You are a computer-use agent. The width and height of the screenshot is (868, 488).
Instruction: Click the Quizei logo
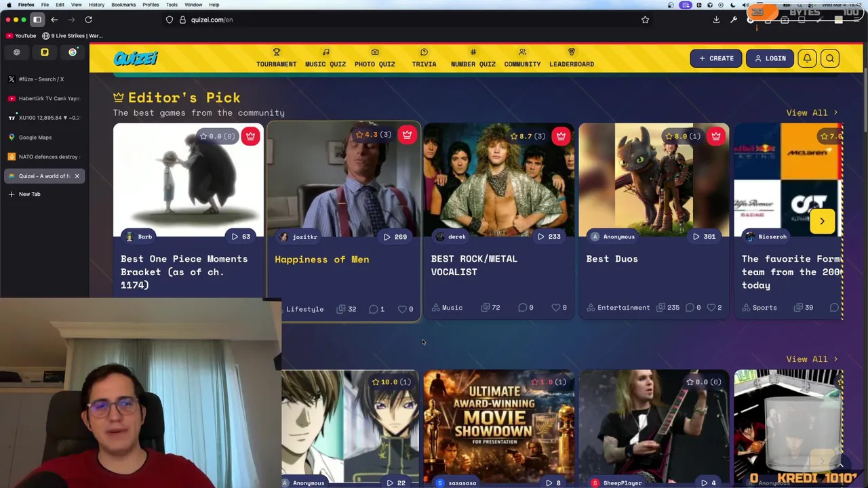point(136,58)
